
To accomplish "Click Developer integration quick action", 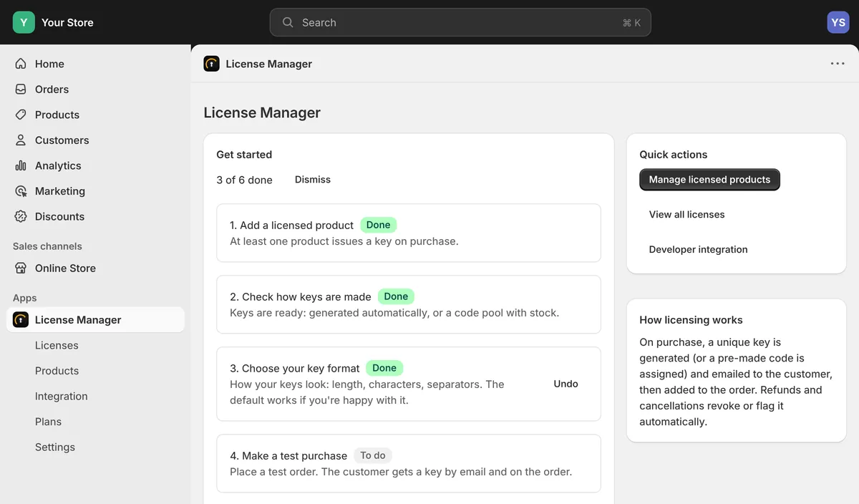I will pyautogui.click(x=698, y=250).
